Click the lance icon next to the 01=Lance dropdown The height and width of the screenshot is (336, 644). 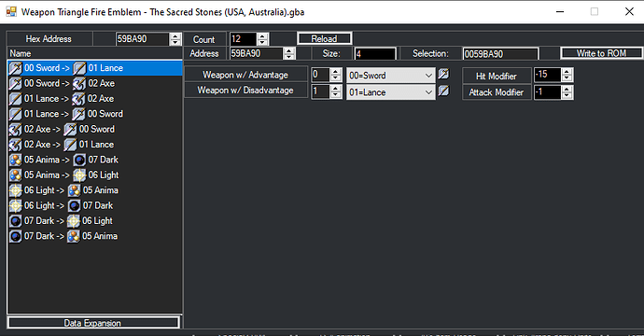point(443,91)
